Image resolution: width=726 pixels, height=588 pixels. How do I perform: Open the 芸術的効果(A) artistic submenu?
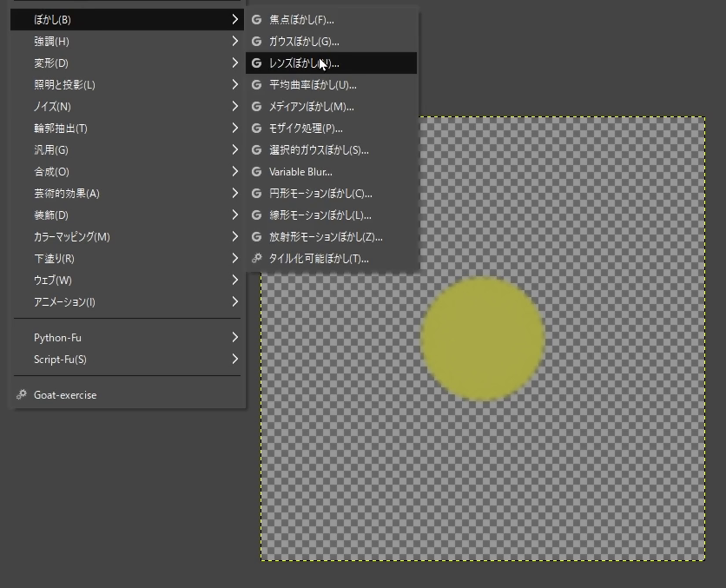click(x=128, y=194)
